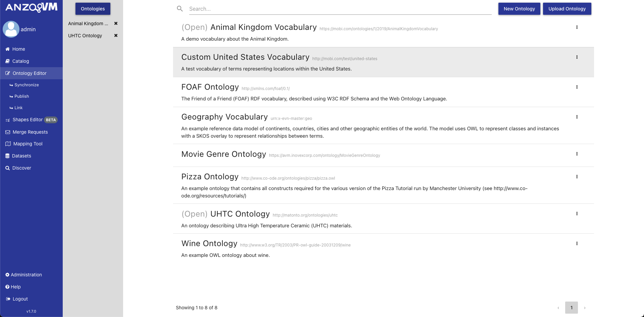Click the New Ontology button
This screenshot has height=317, width=644.
519,9
